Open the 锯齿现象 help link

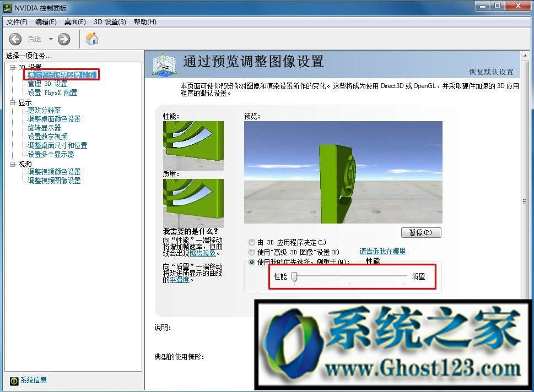pyautogui.click(x=203, y=253)
